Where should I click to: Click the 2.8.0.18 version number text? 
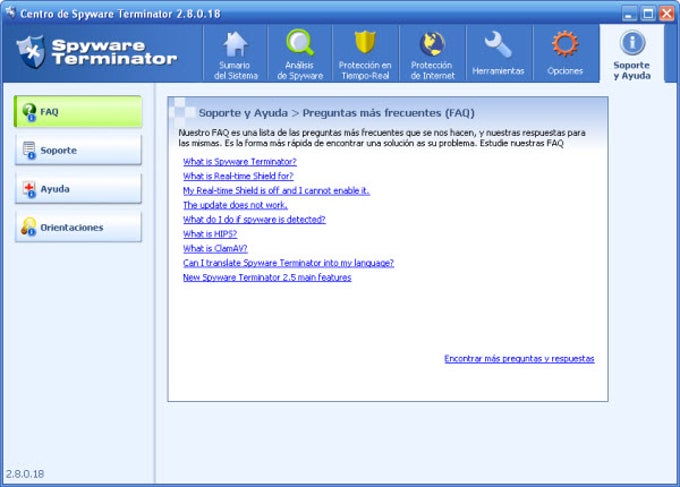[25, 474]
